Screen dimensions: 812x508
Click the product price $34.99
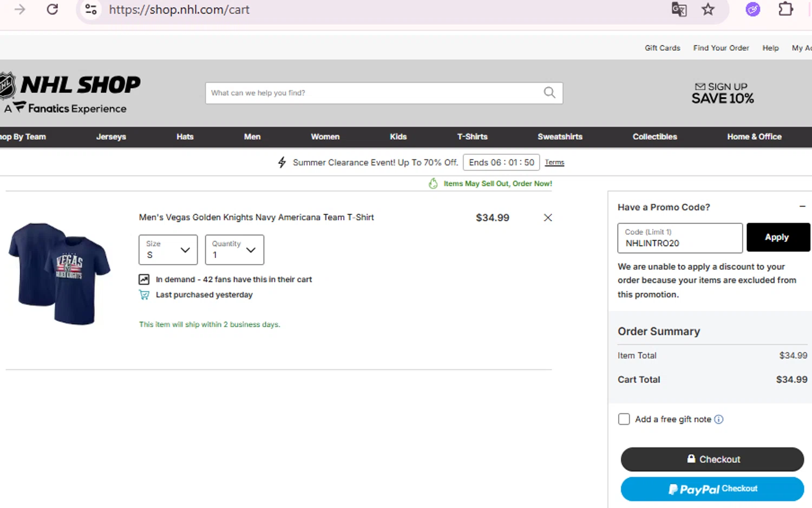tap(493, 217)
